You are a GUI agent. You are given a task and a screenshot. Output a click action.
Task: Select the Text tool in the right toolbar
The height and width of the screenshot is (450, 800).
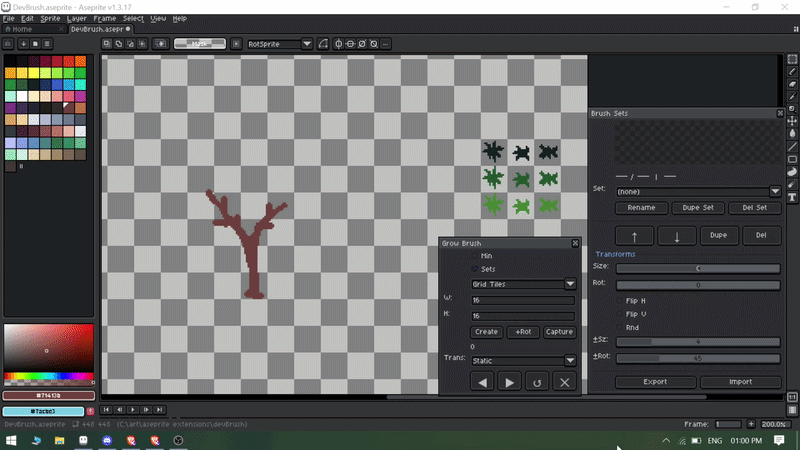(793, 197)
